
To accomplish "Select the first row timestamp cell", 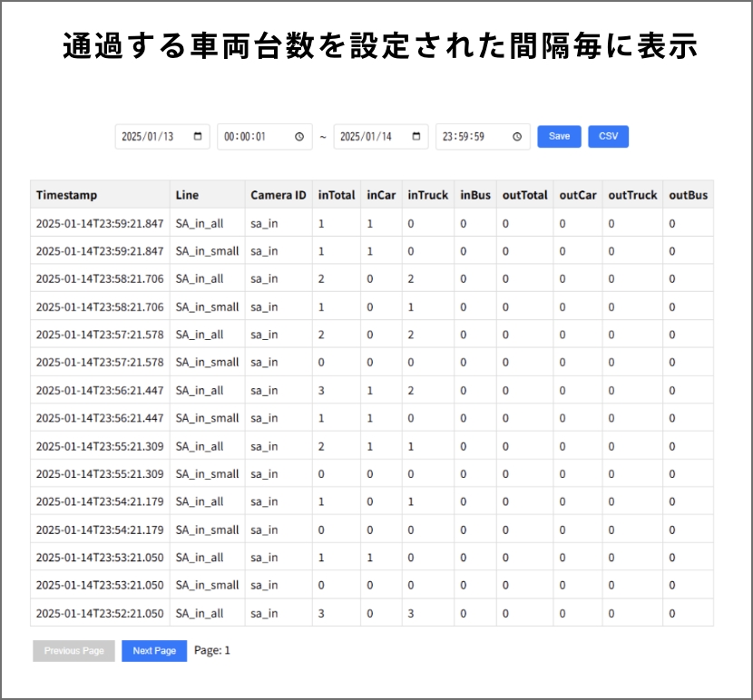I will click(x=100, y=223).
